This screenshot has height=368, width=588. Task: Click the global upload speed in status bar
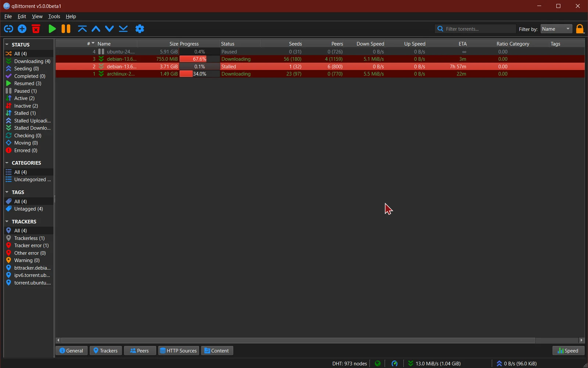pyautogui.click(x=516, y=364)
